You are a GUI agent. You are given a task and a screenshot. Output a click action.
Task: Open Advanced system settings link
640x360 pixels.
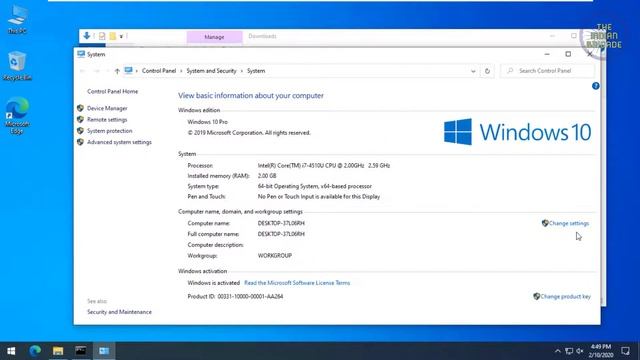pyautogui.click(x=119, y=142)
